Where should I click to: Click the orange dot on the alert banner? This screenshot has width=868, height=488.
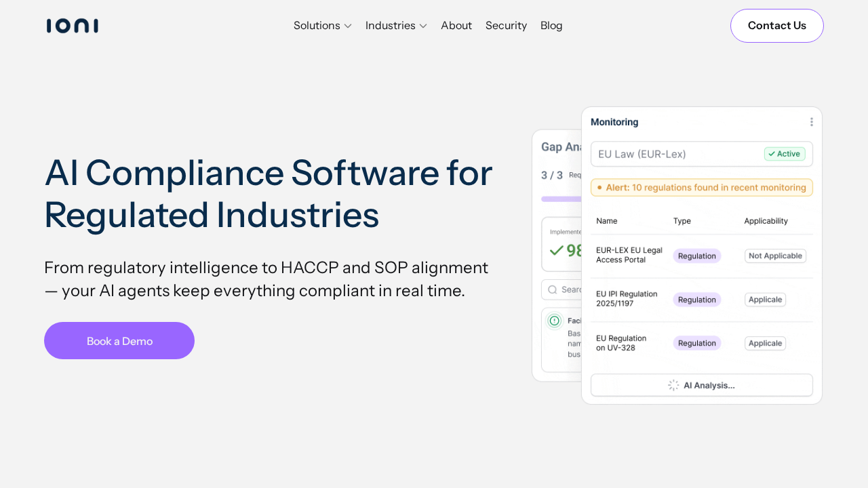point(599,188)
